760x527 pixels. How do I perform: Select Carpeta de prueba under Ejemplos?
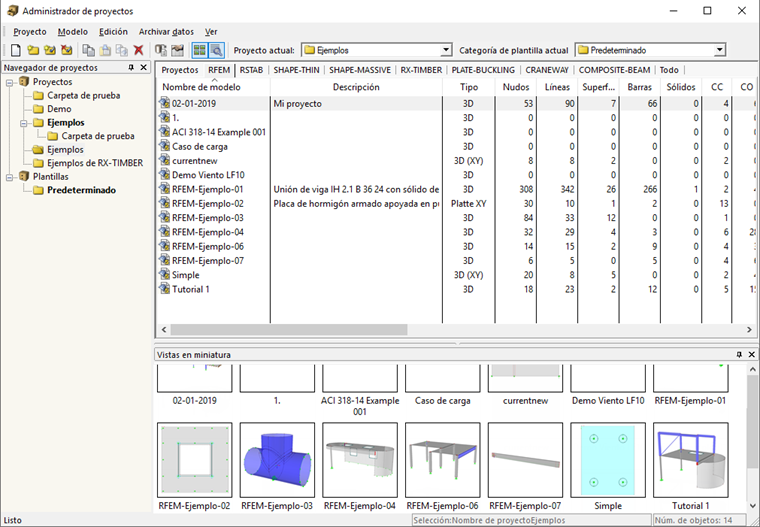point(98,136)
